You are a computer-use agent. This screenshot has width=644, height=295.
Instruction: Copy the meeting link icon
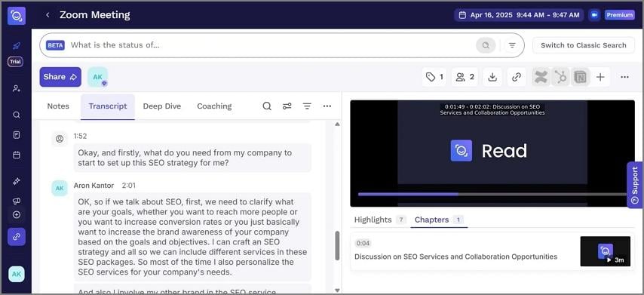(x=517, y=77)
